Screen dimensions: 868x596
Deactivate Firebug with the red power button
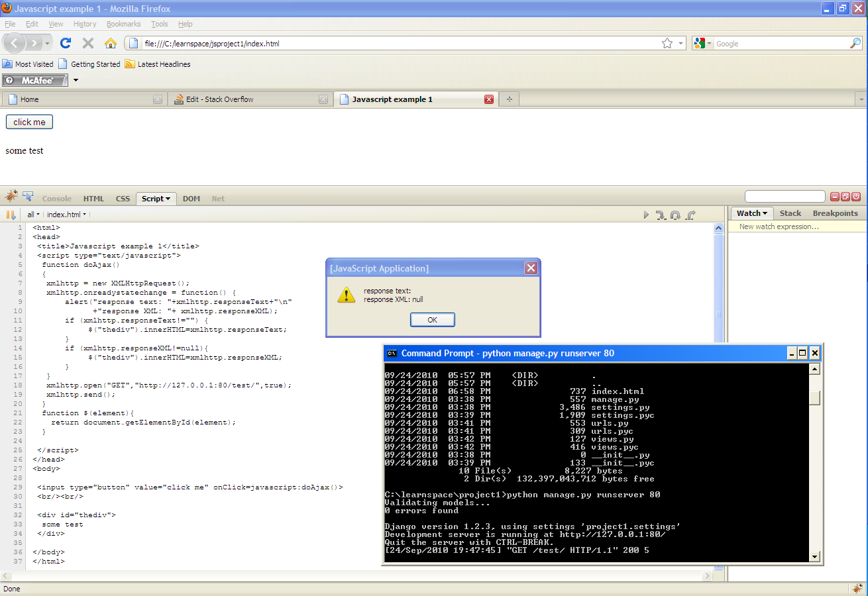(x=856, y=197)
